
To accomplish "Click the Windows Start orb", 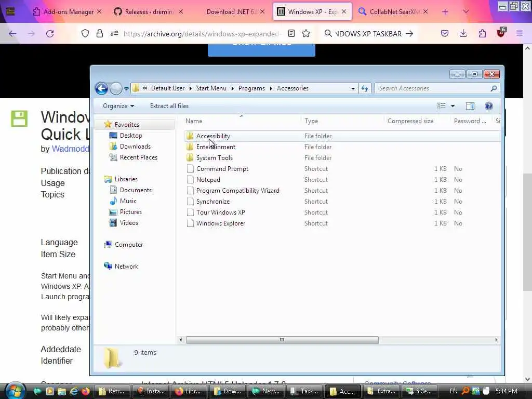I will tap(15, 391).
